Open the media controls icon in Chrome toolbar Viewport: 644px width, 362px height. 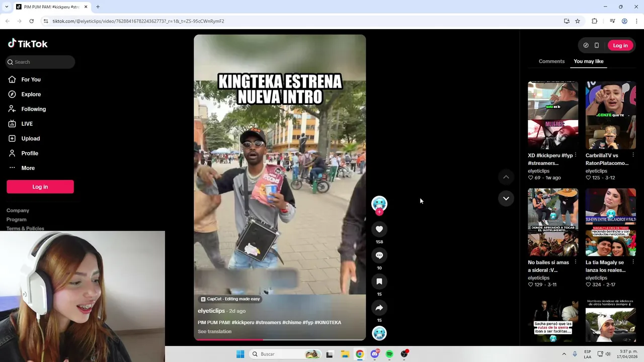point(612,21)
